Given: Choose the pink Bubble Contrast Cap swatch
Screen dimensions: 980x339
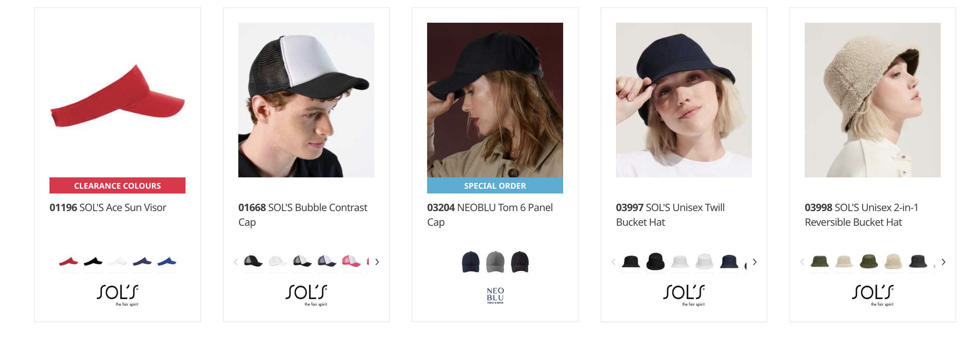Looking at the screenshot, I should pyautogui.click(x=351, y=261).
